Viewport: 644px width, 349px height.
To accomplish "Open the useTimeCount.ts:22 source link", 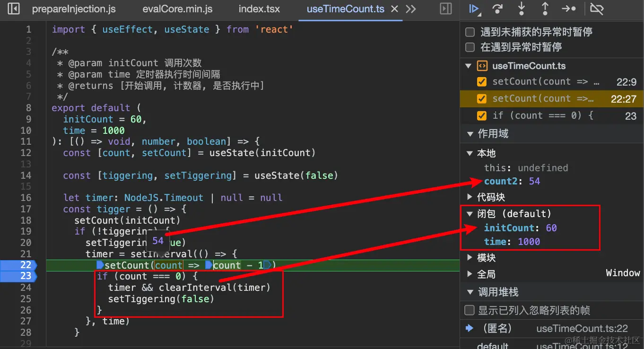I will tap(582, 329).
